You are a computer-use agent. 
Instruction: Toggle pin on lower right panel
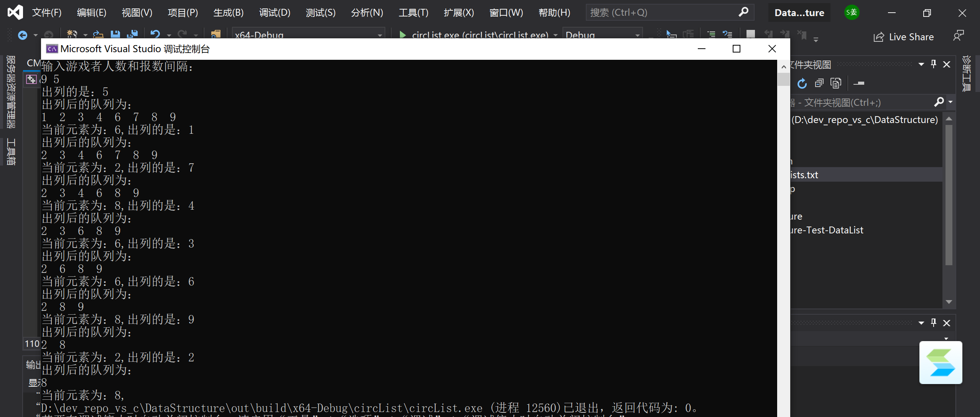tap(934, 323)
